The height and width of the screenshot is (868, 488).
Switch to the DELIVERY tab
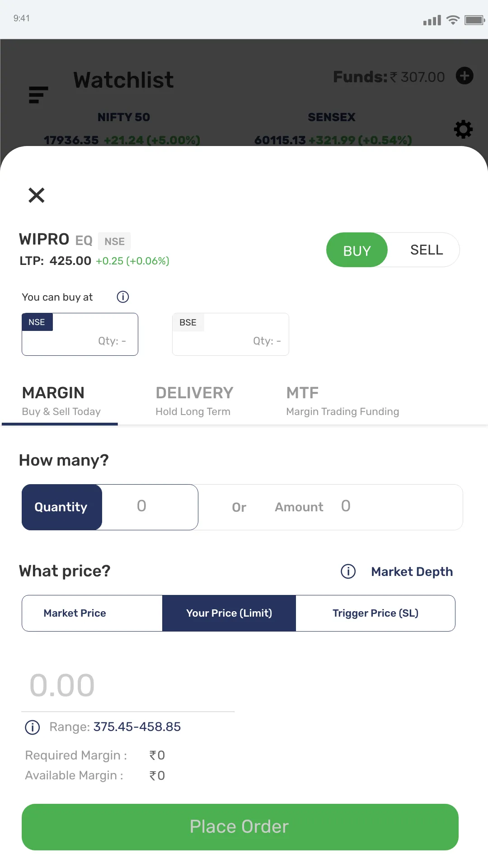(x=194, y=400)
